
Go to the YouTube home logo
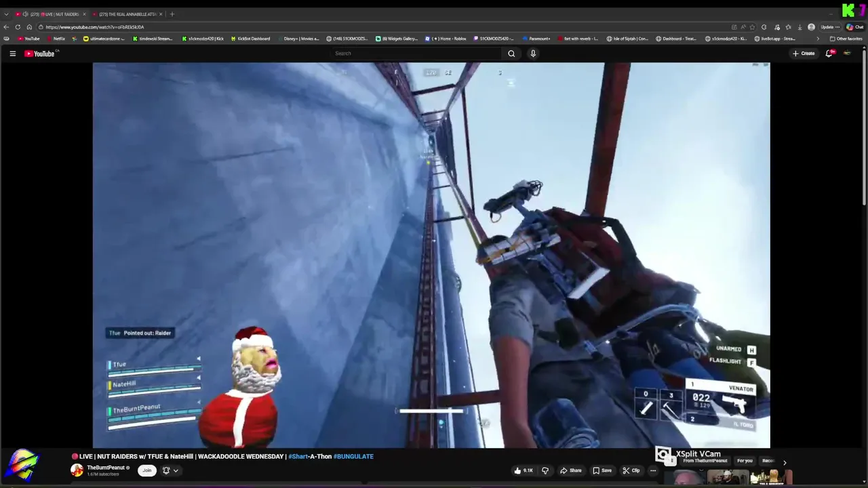click(39, 54)
